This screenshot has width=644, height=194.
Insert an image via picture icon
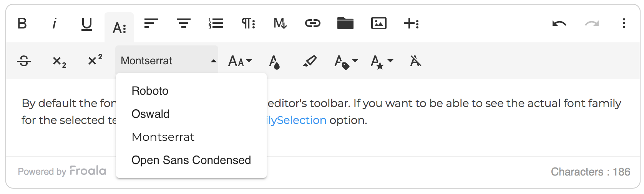pos(378,23)
